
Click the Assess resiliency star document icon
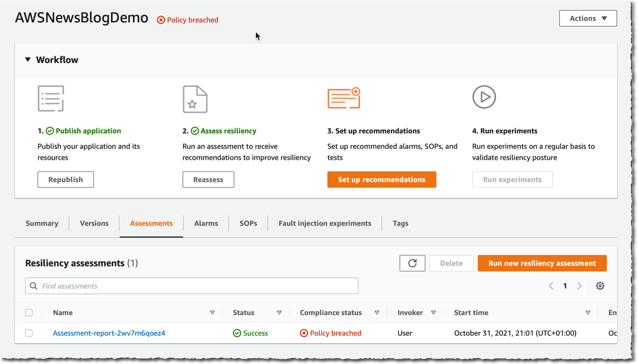195,99
